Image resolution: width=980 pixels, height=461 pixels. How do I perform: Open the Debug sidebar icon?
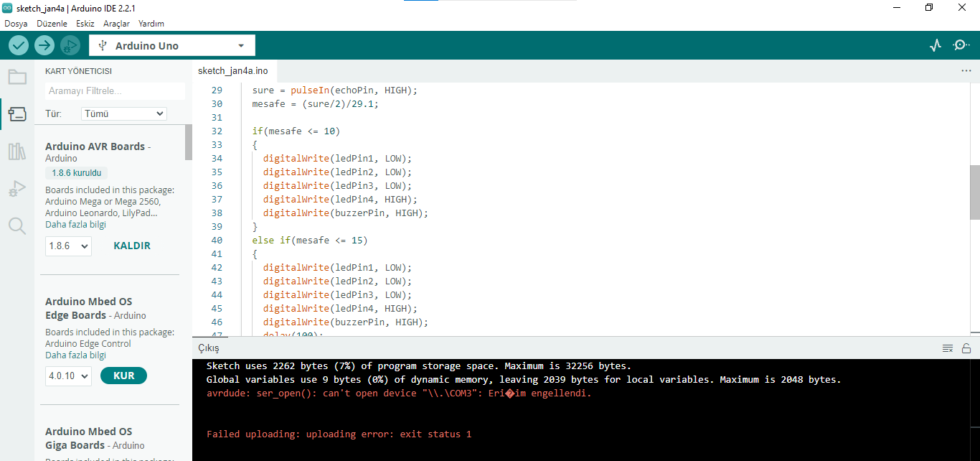[x=17, y=189]
